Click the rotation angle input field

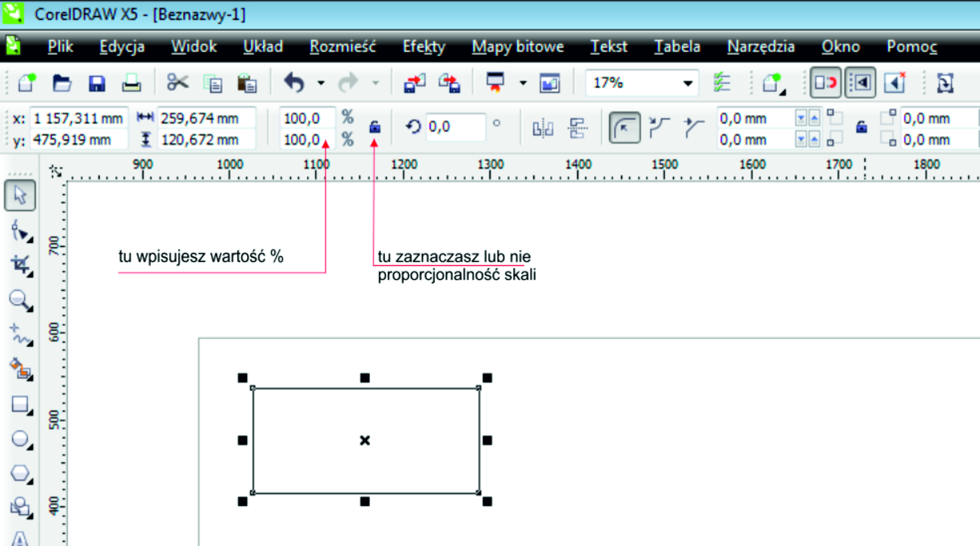(454, 127)
